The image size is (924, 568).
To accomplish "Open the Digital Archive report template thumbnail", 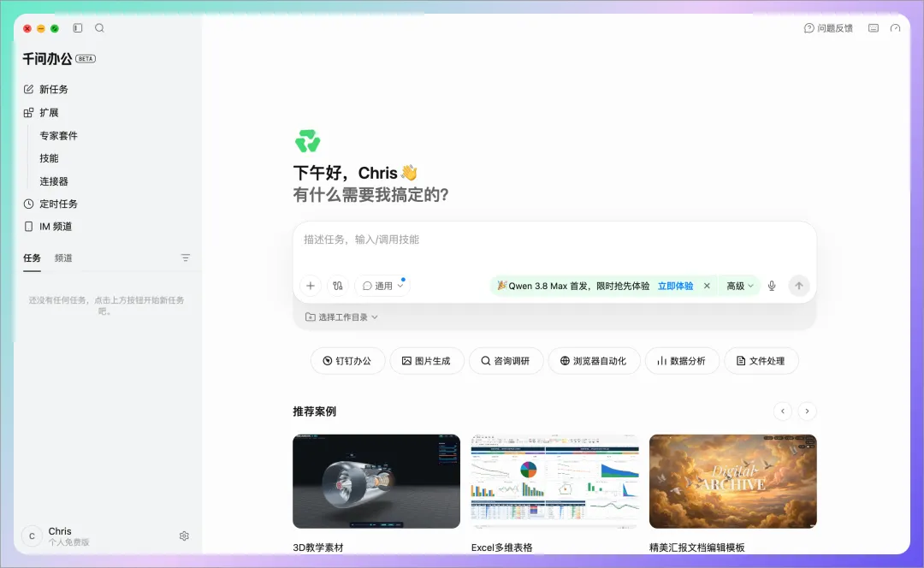I will click(733, 482).
